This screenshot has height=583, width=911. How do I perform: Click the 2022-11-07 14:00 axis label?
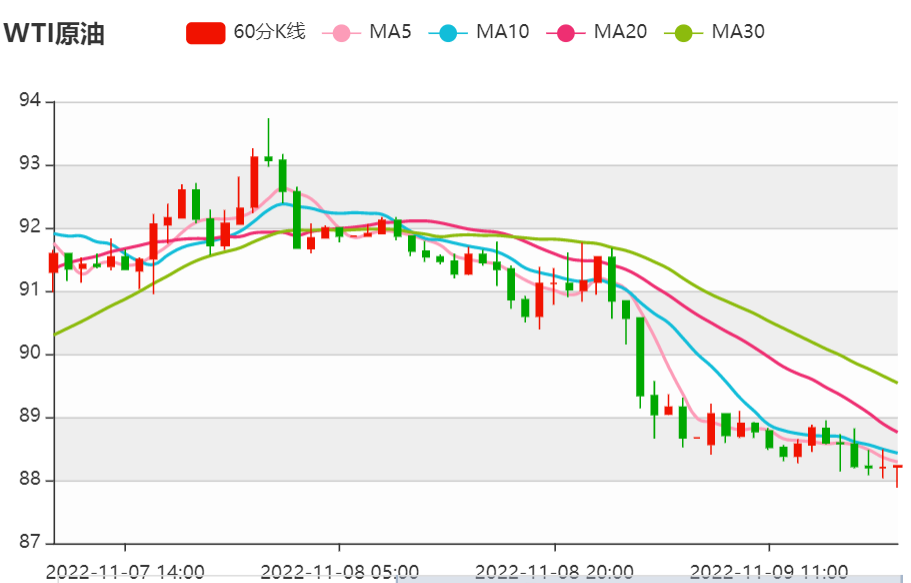125,572
